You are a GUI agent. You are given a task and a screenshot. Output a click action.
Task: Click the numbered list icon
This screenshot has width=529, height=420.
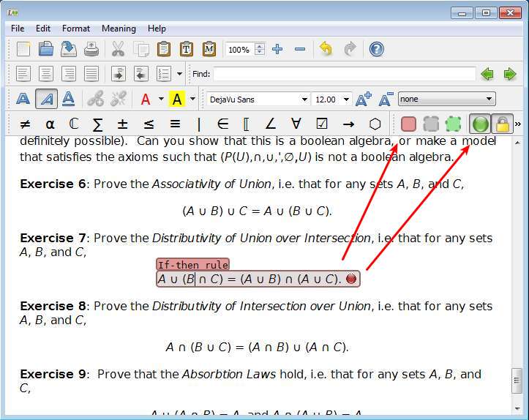164,74
